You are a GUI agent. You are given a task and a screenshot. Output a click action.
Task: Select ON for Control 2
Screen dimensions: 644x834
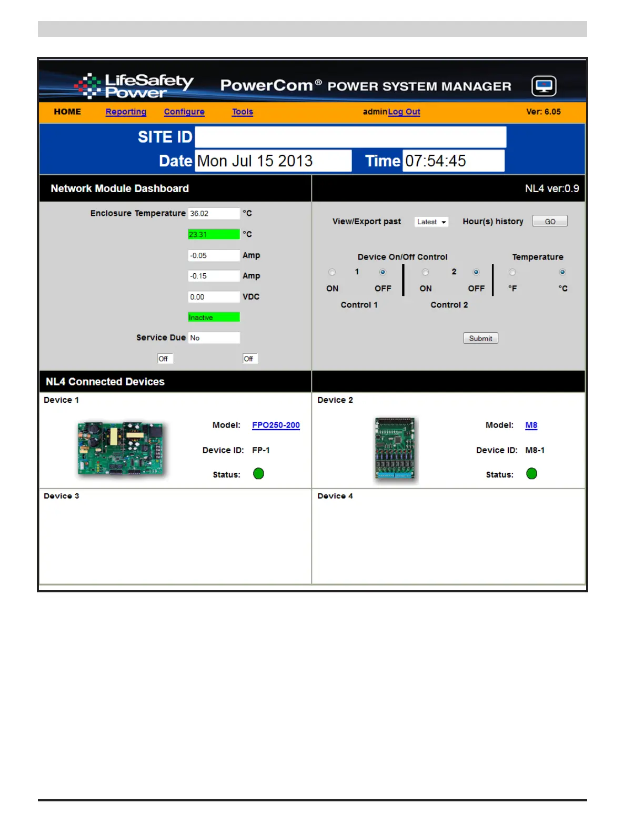point(425,272)
